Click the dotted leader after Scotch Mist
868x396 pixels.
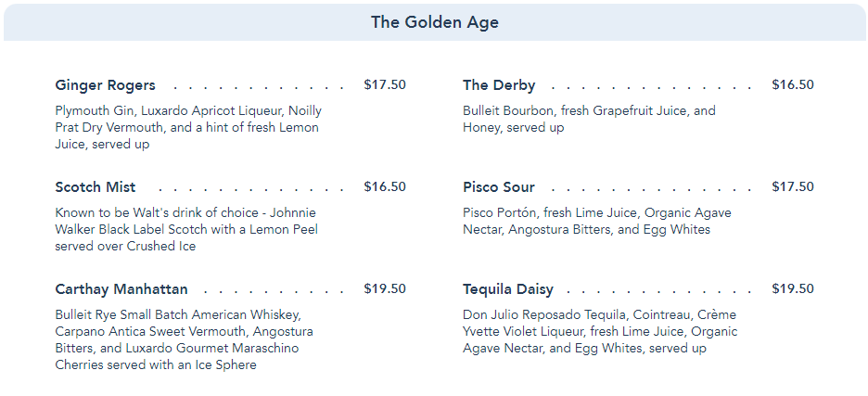coord(246,188)
